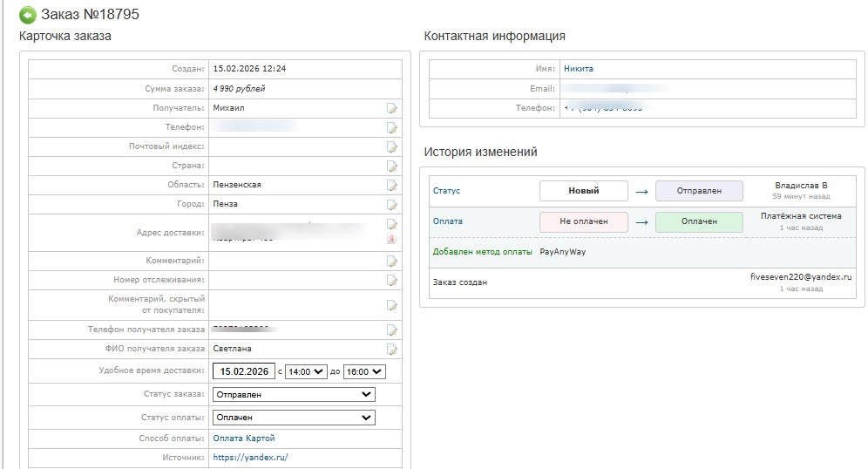Open customer name link Никита

click(578, 69)
